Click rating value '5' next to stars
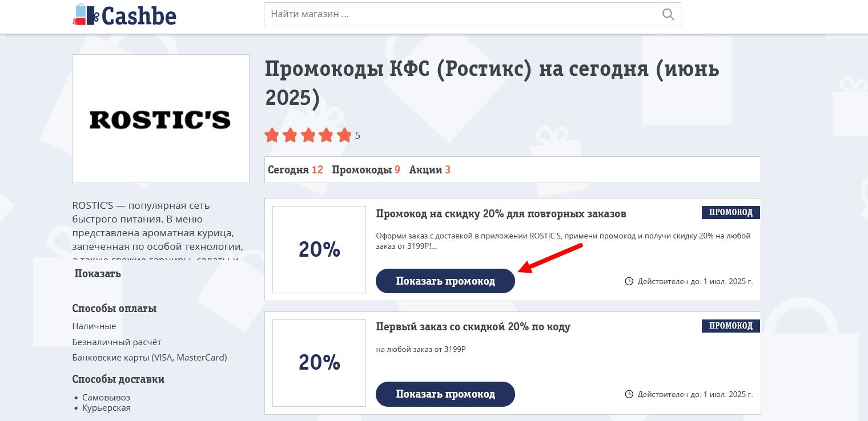This screenshot has height=421, width=868. point(357,136)
